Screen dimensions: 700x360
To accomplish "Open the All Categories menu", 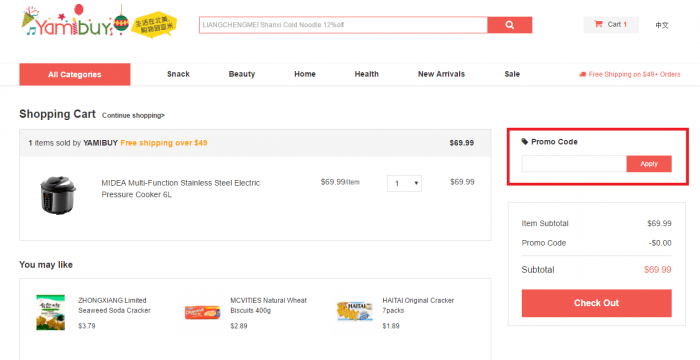I will pyautogui.click(x=75, y=75).
